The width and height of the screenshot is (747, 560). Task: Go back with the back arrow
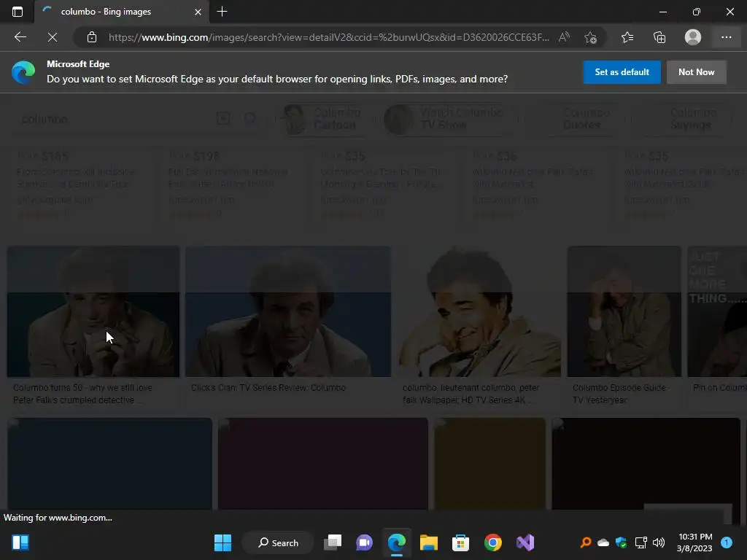pyautogui.click(x=20, y=37)
